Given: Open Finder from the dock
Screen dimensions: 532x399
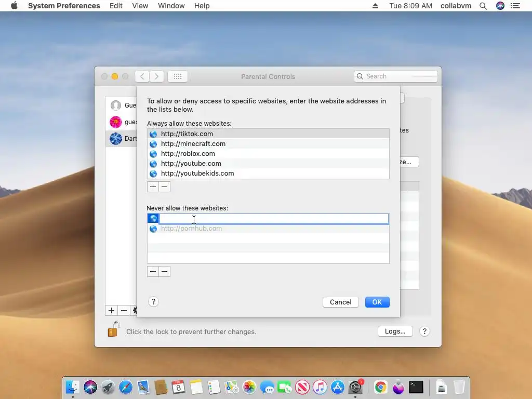Looking at the screenshot, I should coord(73,387).
